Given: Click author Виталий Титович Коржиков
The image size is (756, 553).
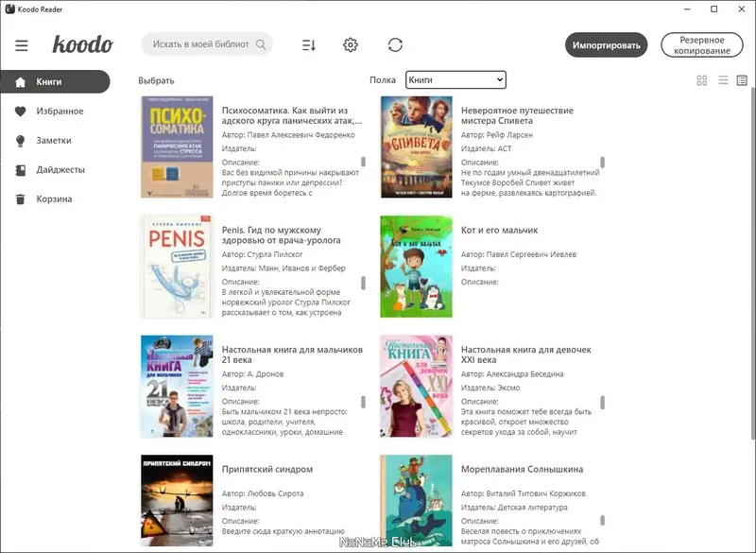Looking at the screenshot, I should (536, 493).
